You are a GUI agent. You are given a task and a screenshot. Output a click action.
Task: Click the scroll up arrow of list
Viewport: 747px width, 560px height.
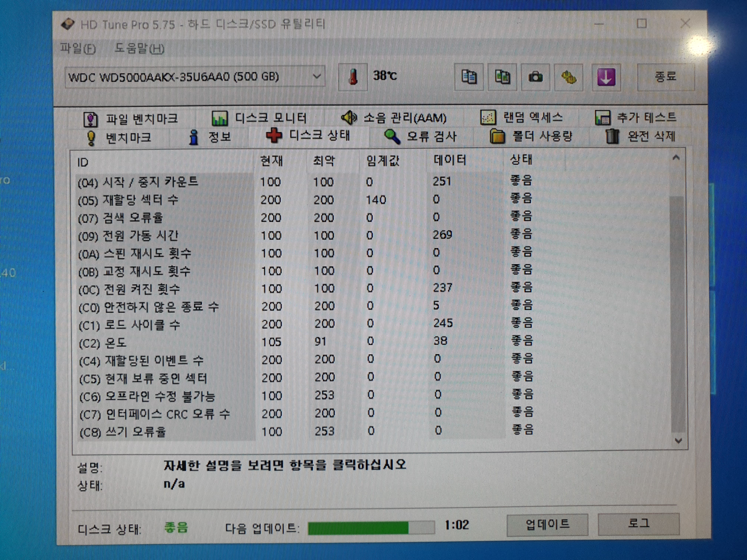coord(676,158)
